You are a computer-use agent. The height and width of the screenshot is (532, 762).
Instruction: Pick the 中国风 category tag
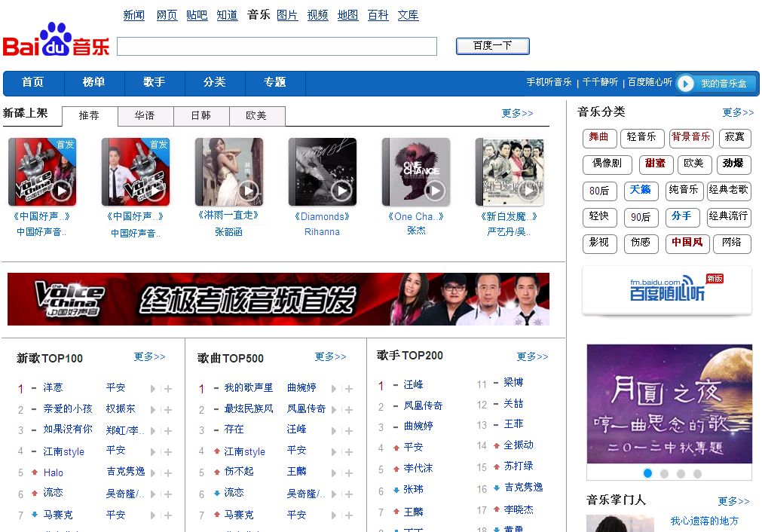687,243
